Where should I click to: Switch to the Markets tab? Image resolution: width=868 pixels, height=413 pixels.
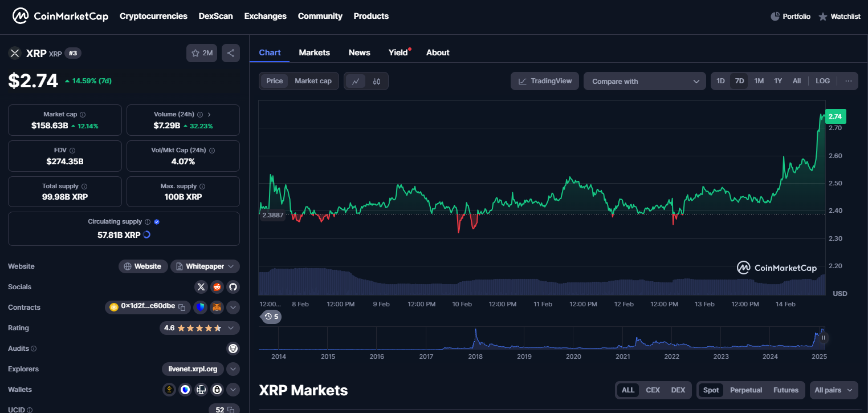click(314, 52)
